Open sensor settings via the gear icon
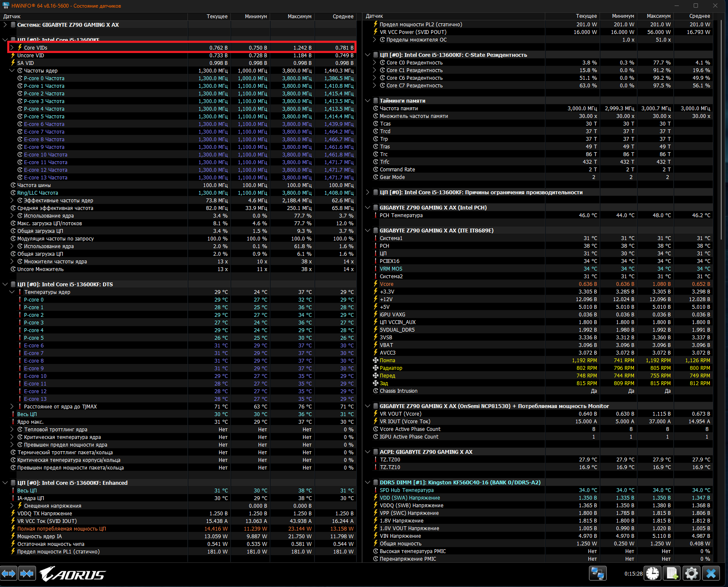 (692, 574)
